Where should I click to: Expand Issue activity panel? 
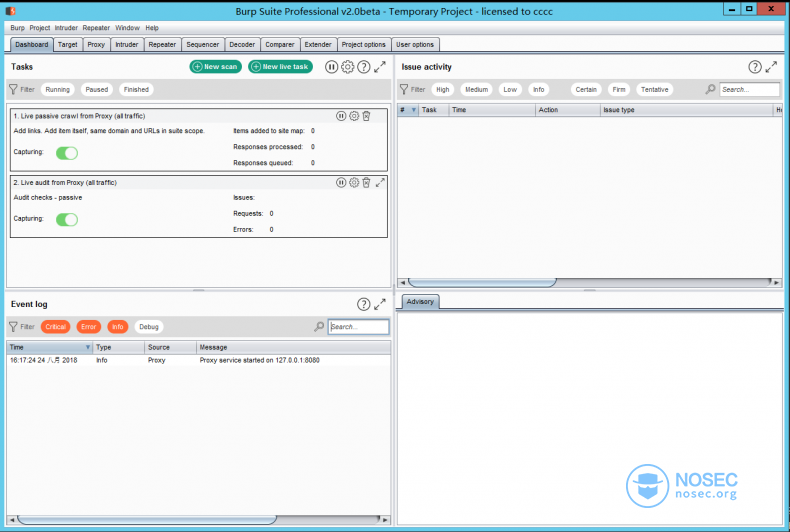[x=771, y=66]
